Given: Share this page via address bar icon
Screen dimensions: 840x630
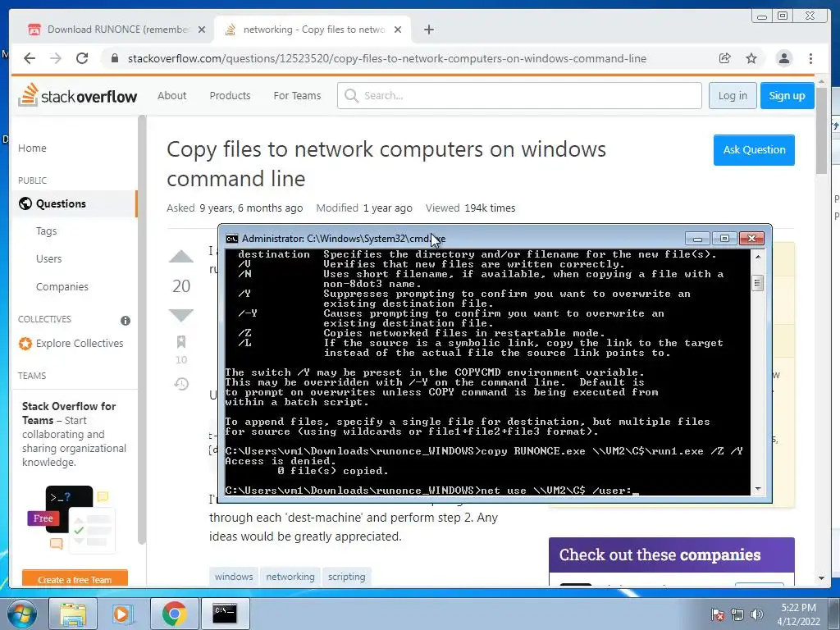Looking at the screenshot, I should coord(725,58).
